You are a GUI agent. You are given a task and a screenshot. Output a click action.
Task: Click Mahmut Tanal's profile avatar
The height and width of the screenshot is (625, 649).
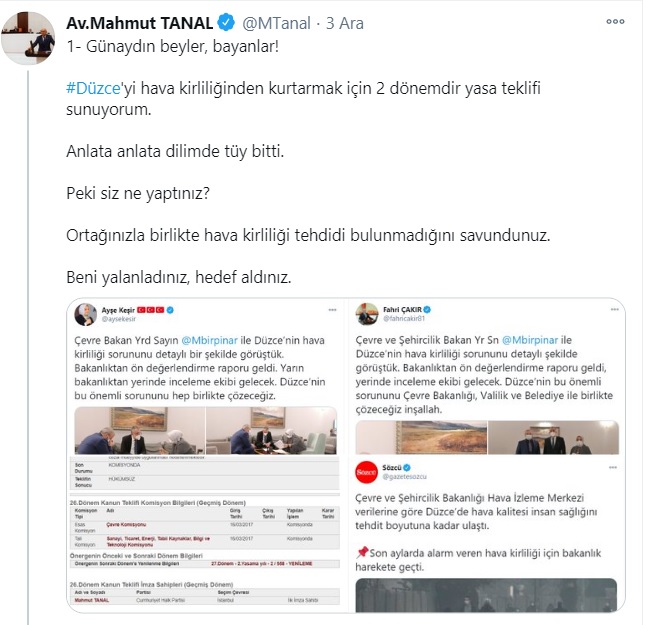[28, 38]
